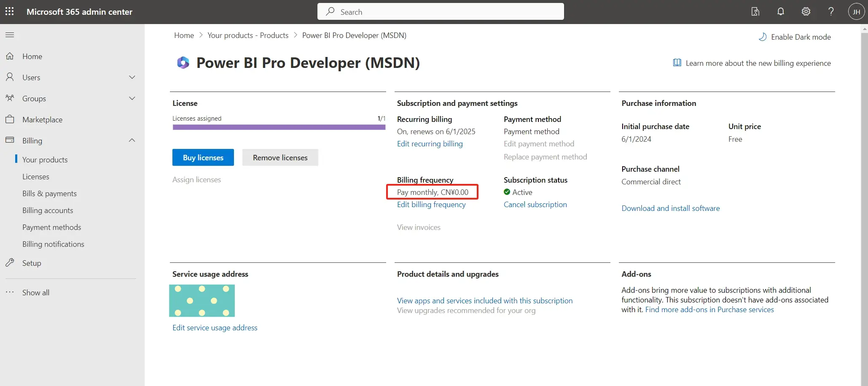Click the help question mark icon
This screenshot has height=386, width=868.
coord(830,11)
